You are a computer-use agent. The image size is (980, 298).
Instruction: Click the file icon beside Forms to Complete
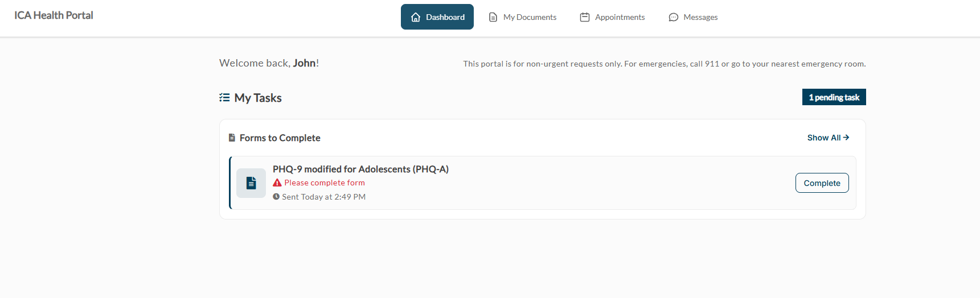[232, 138]
